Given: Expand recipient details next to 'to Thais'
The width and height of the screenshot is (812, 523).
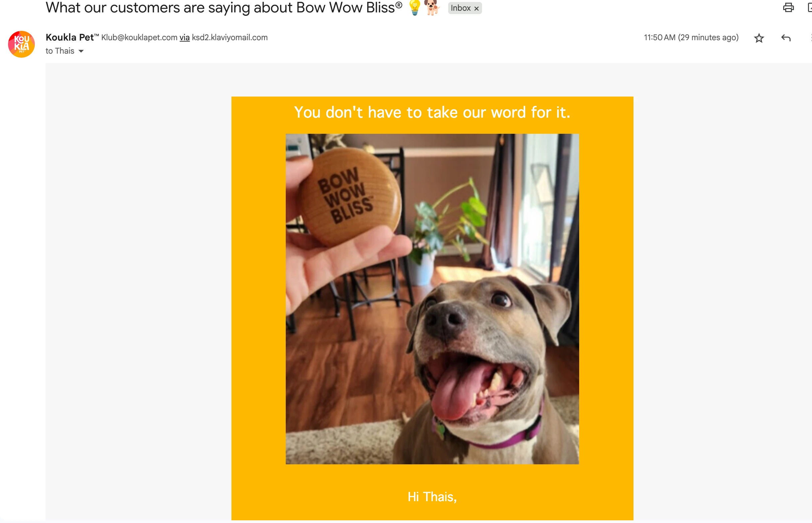Looking at the screenshot, I should point(81,51).
